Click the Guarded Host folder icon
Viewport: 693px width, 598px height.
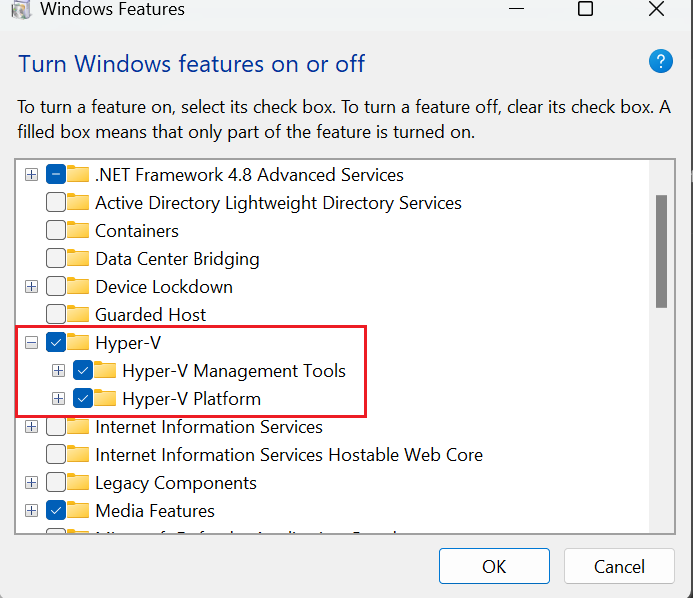coord(78,315)
